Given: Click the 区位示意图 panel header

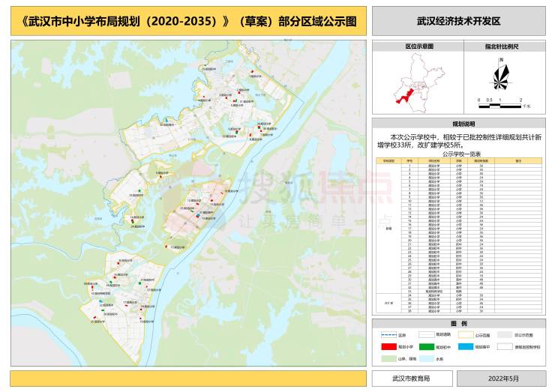Looking at the screenshot, I should click(x=418, y=46).
